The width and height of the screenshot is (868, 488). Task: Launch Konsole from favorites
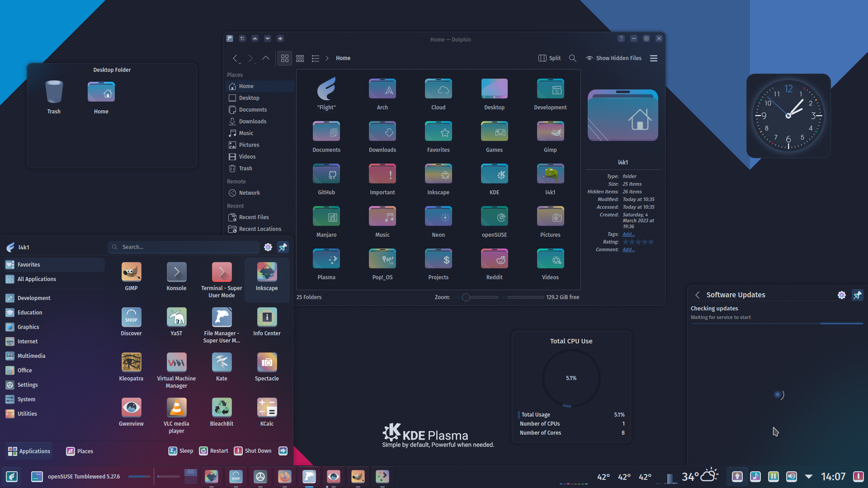click(x=176, y=272)
